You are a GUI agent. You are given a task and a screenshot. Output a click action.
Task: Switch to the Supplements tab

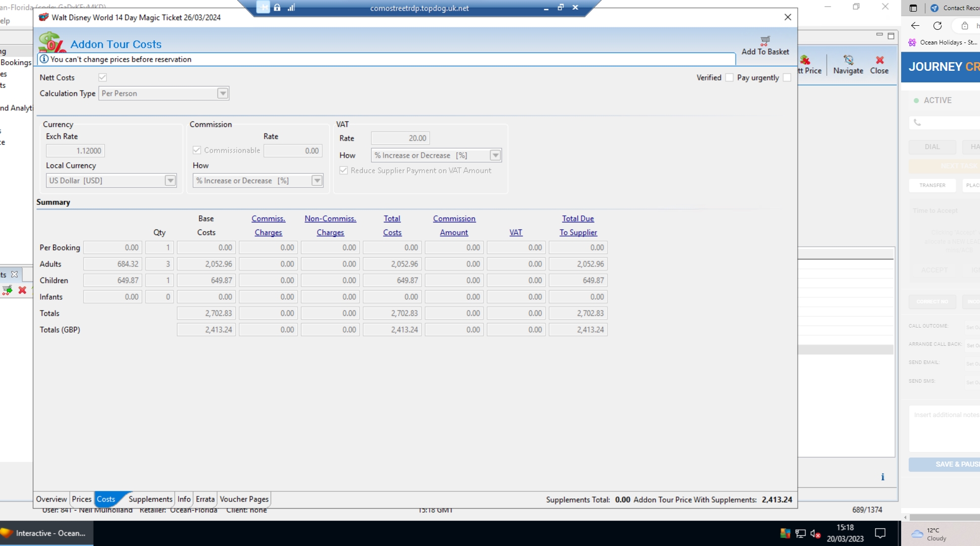tap(150, 499)
